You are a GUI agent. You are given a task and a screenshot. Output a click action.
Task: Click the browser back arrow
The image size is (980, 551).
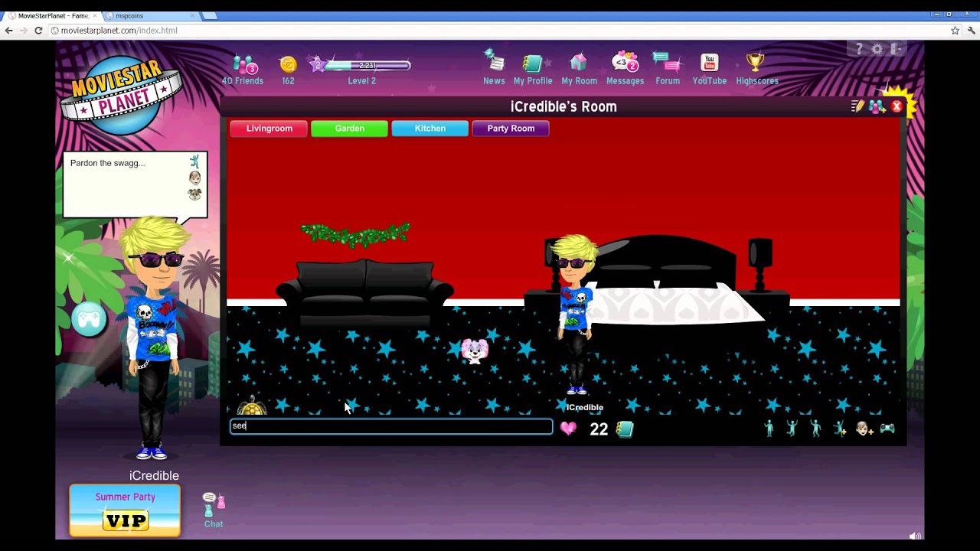(9, 31)
